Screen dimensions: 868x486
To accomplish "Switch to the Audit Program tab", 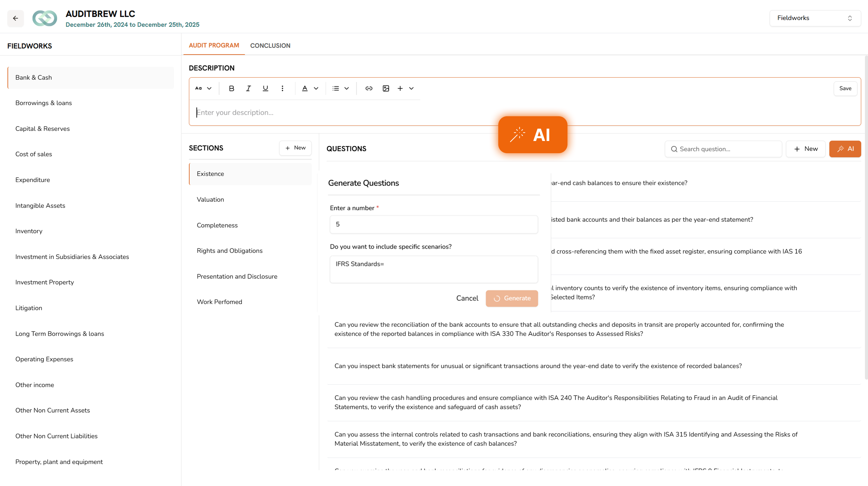I will pos(214,45).
